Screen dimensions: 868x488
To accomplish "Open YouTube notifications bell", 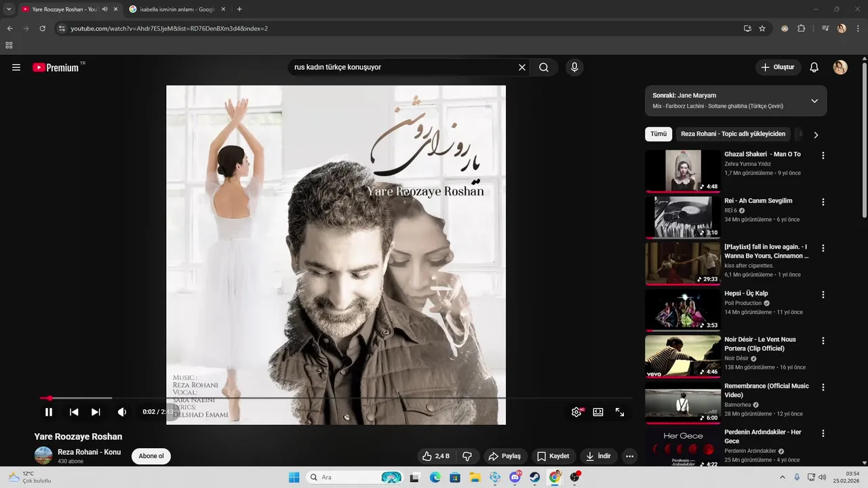I will click(814, 68).
